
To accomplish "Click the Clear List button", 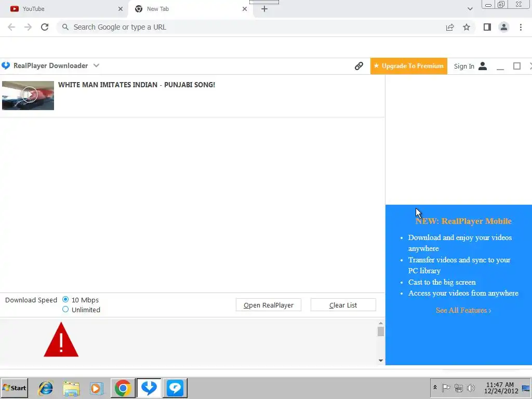I will (x=343, y=305).
